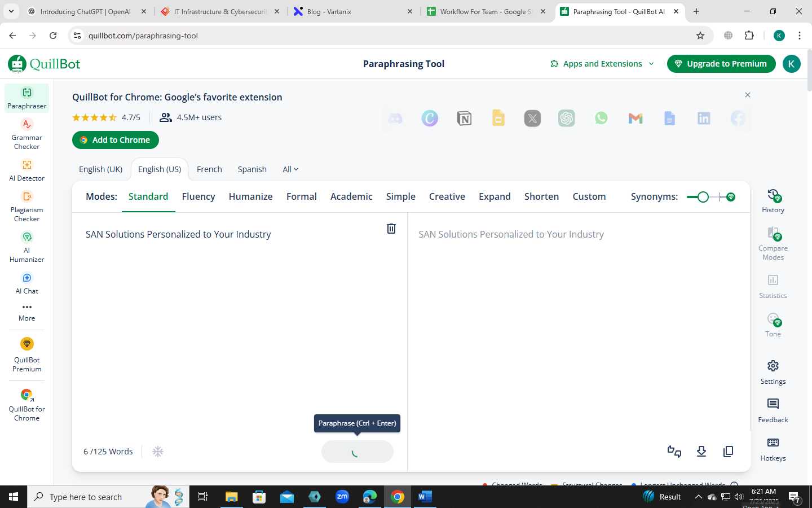The width and height of the screenshot is (812, 508).
Task: Switch to Workflow For Team tab
Action: 486,11
